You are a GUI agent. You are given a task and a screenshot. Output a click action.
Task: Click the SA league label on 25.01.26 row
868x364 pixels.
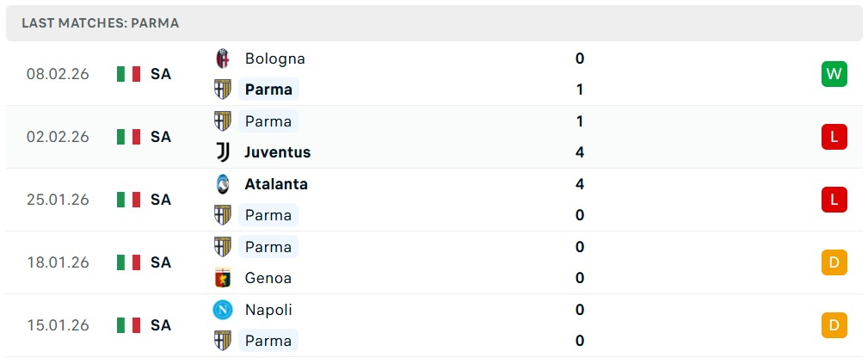pyautogui.click(x=161, y=200)
